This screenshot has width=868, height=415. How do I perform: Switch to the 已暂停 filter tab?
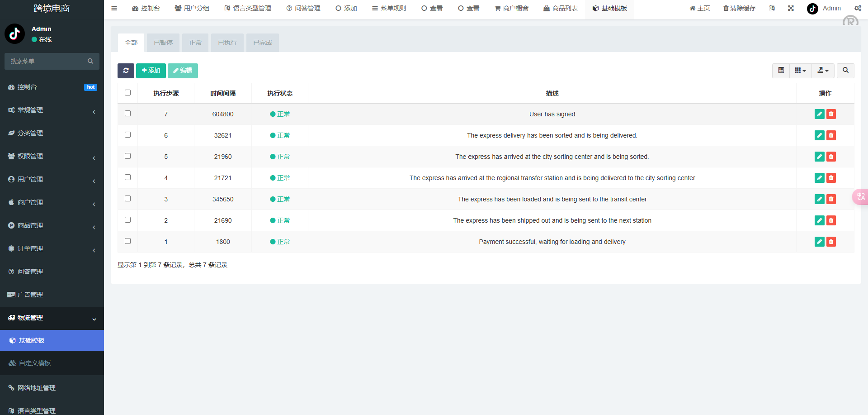[163, 43]
